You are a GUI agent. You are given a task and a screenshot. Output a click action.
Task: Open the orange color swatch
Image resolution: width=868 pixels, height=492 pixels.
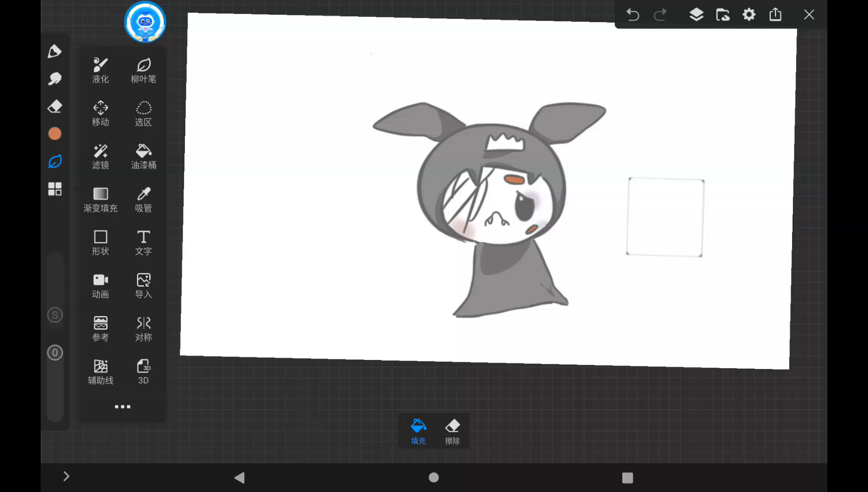tap(55, 133)
